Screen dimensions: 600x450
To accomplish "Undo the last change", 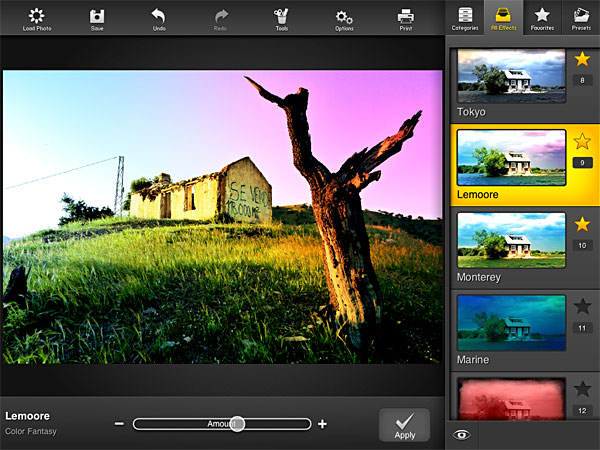I will 159,20.
